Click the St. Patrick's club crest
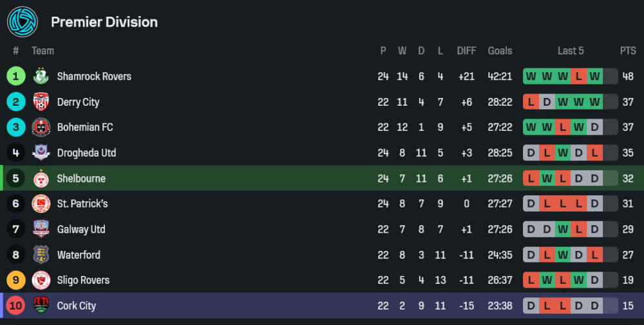This screenshot has height=325, width=644. 41,204
